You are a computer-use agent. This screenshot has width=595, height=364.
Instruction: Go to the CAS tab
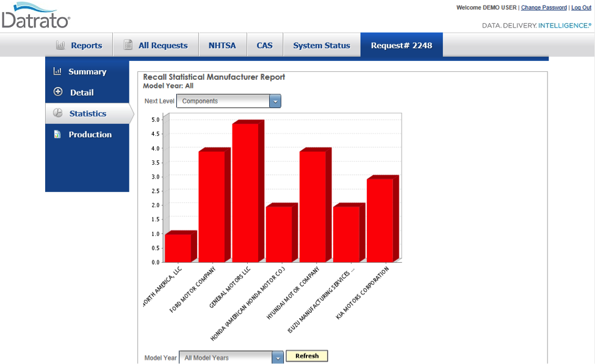(265, 45)
